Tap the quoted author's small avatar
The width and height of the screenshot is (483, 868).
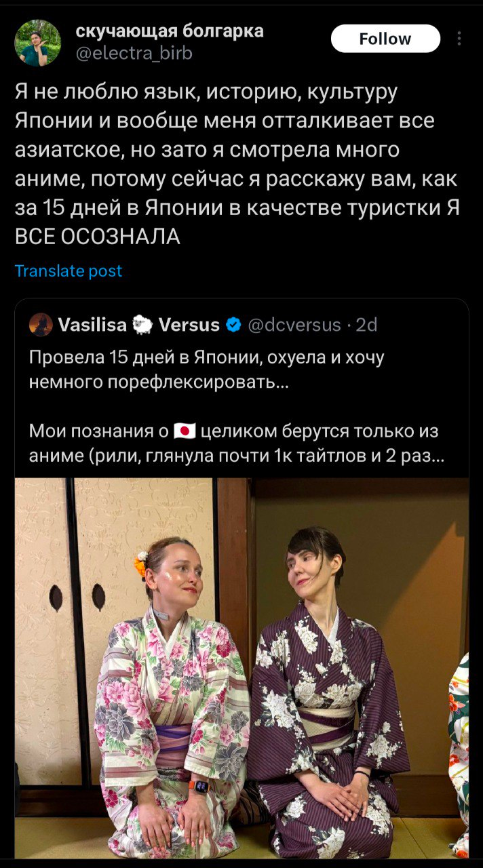tap(41, 325)
